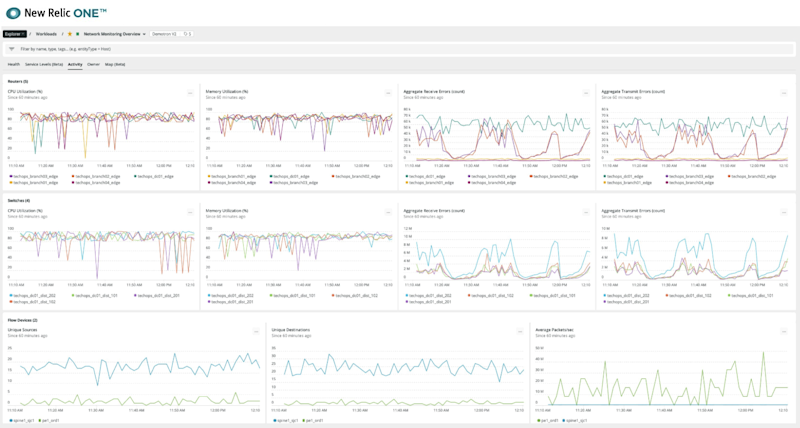Toggle techops_dc01_edge in Routers Receive Errors legend
The image size is (800, 428).
click(x=425, y=177)
